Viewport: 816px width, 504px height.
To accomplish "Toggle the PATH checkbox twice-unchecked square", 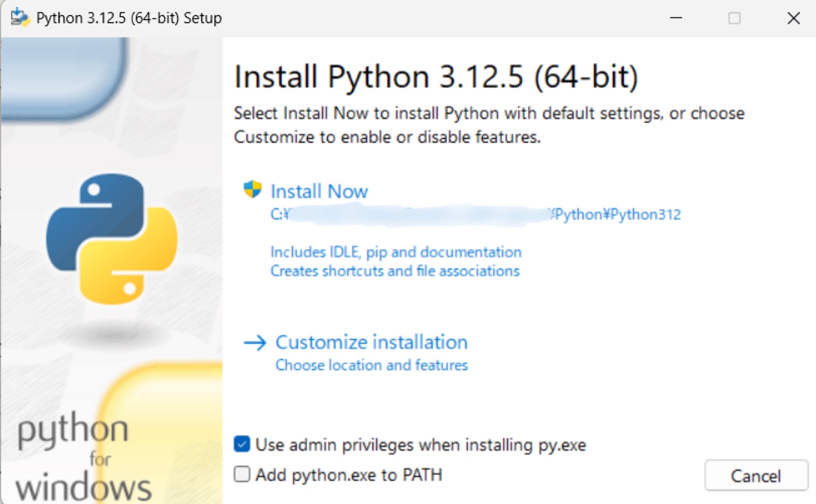I will (242, 474).
